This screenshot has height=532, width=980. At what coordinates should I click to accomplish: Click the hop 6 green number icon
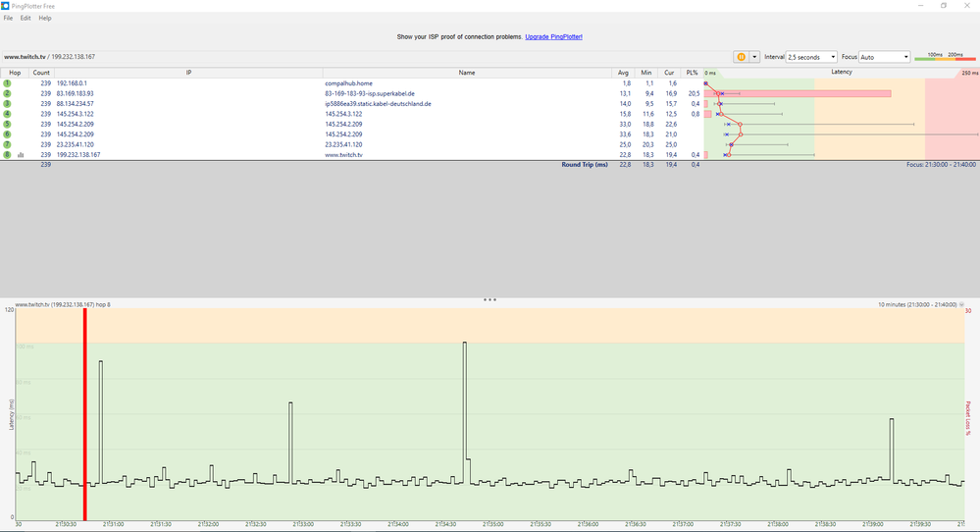pos(8,133)
